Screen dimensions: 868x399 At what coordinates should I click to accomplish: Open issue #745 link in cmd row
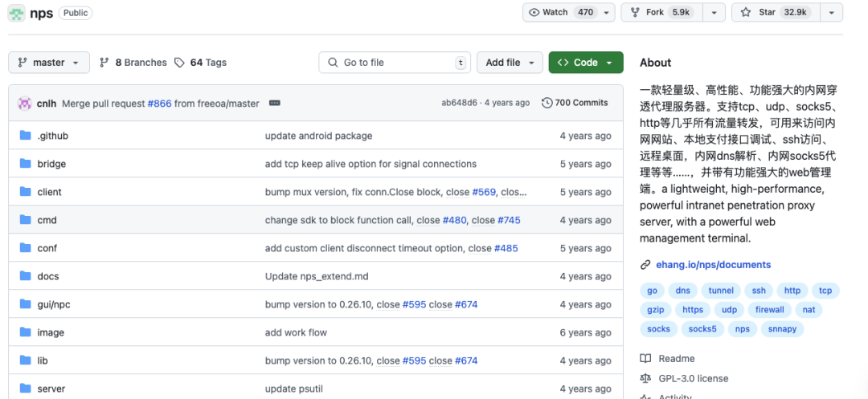click(509, 221)
